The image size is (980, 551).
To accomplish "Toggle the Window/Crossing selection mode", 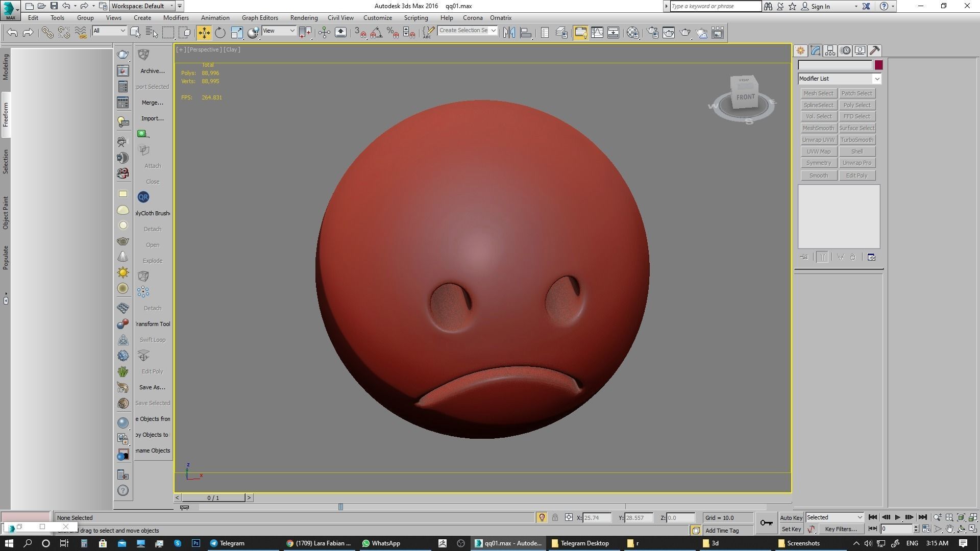I will pos(185,33).
